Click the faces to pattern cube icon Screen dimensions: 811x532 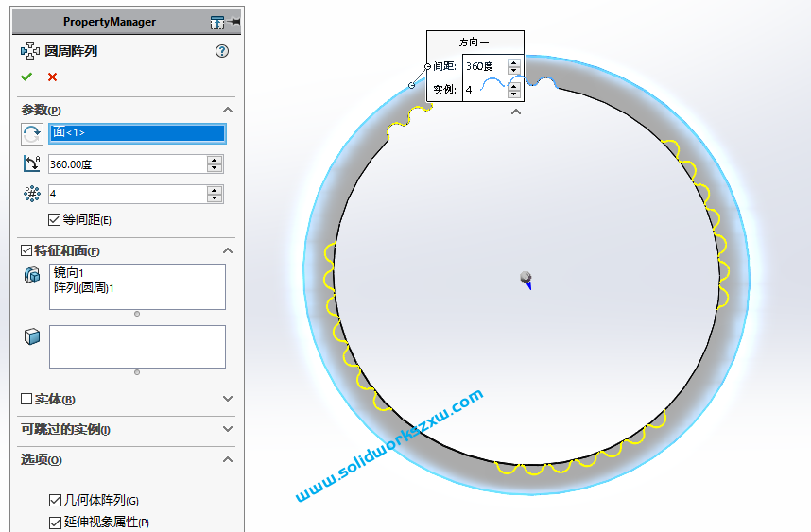tap(32, 336)
